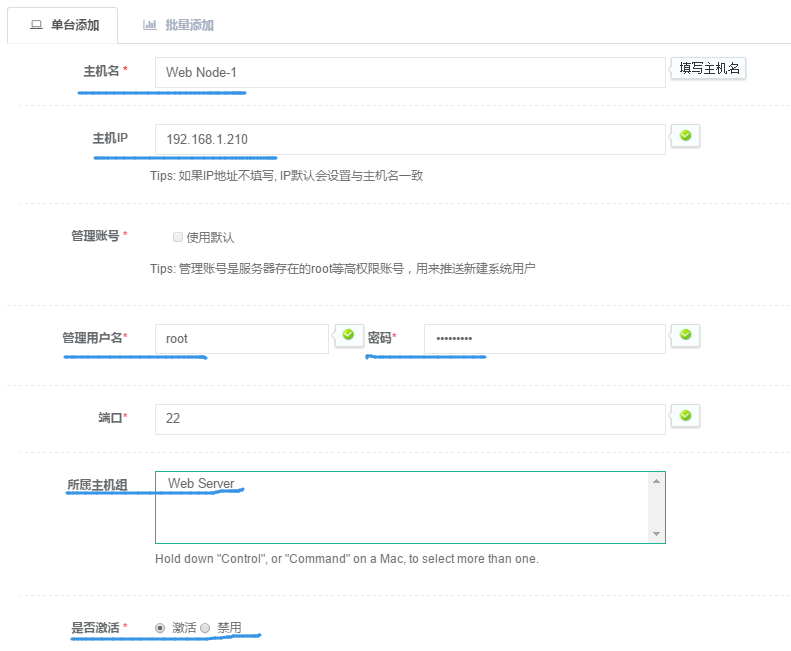Click the green check icon beside 端口 field

pyautogui.click(x=685, y=415)
